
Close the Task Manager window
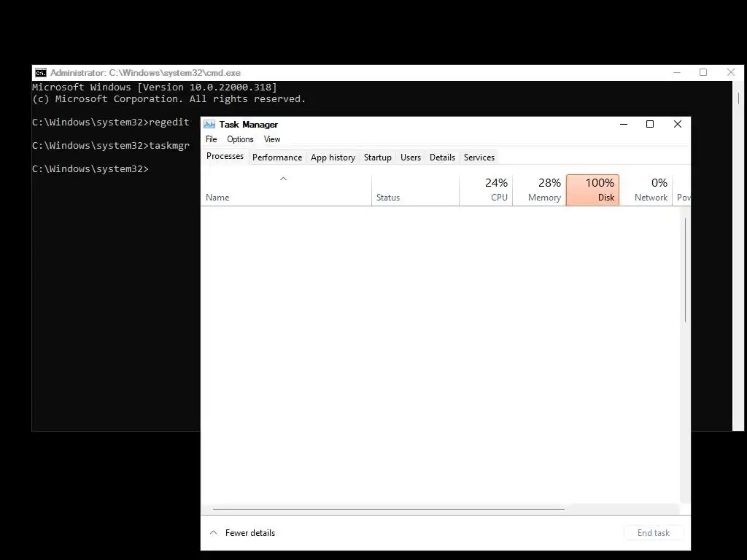point(678,124)
